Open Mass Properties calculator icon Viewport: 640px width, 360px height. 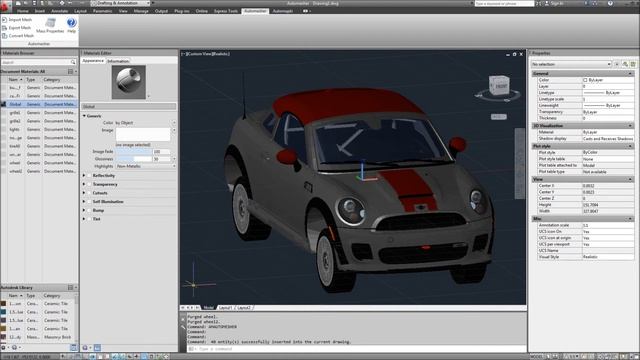point(50,23)
